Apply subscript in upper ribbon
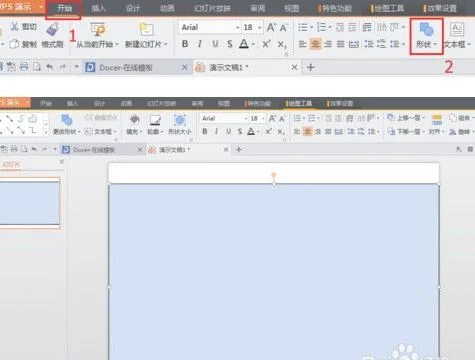 282,44
